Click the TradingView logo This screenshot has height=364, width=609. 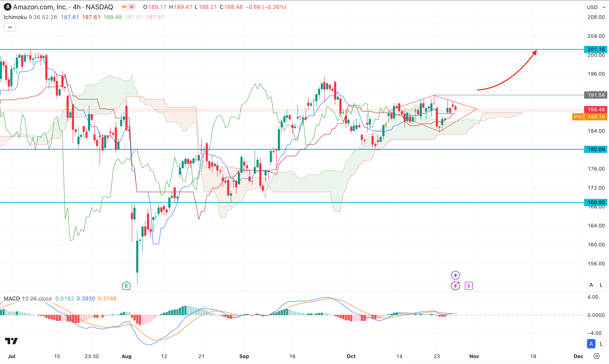(11, 341)
